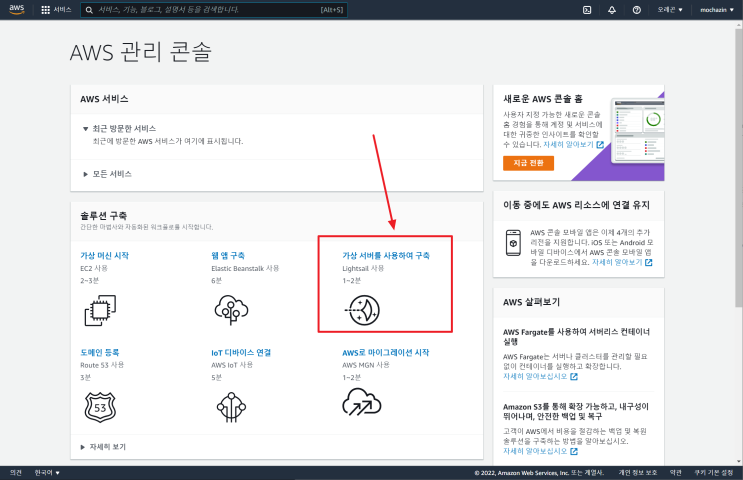Open 도메인 등록 link
The height and width of the screenshot is (480, 743).
[100, 353]
